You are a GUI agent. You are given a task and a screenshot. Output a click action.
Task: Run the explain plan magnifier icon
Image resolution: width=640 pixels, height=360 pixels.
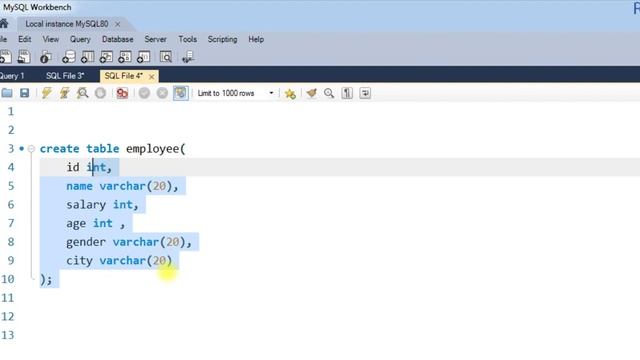[82, 93]
